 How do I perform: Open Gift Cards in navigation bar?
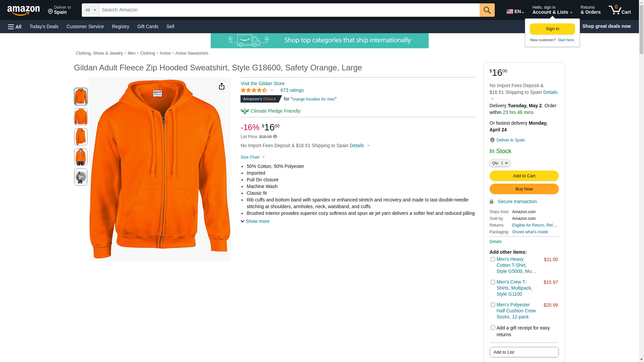point(148,26)
